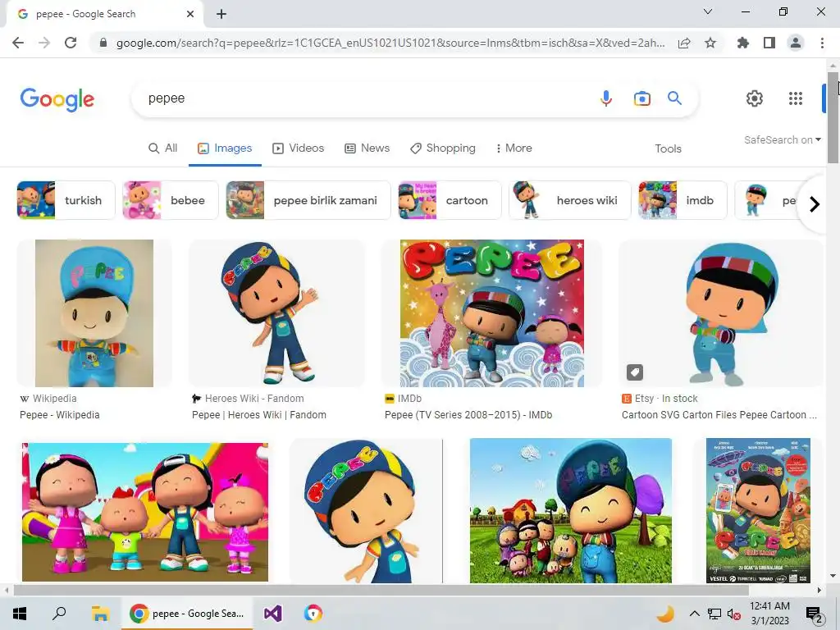Click the network tray icon
The height and width of the screenshot is (630, 840).
point(714,614)
